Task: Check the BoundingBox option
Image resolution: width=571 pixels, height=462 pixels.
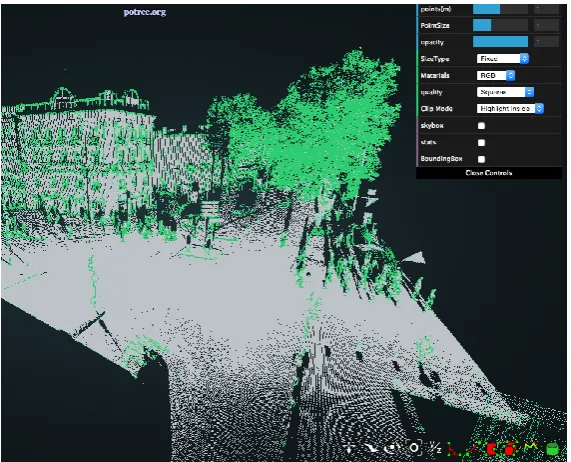Action: coord(481,159)
